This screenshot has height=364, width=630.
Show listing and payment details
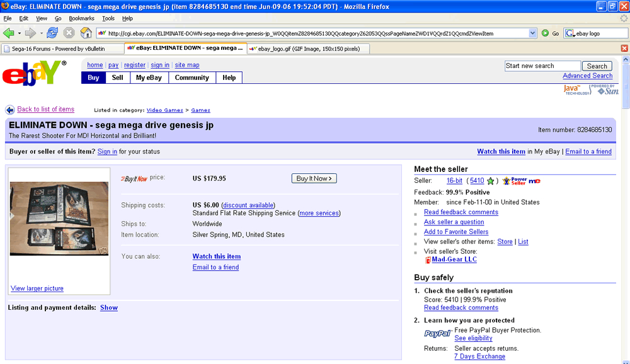[109, 307]
